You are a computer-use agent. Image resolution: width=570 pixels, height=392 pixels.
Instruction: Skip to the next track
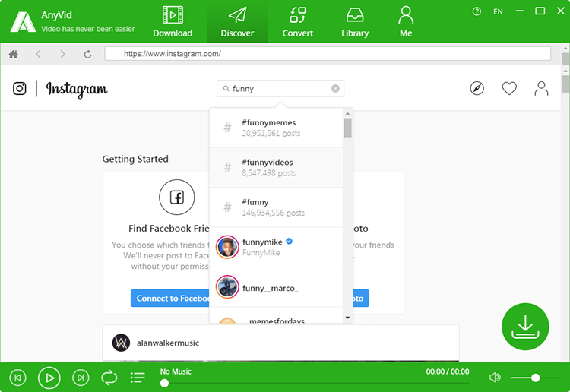pyautogui.click(x=81, y=378)
